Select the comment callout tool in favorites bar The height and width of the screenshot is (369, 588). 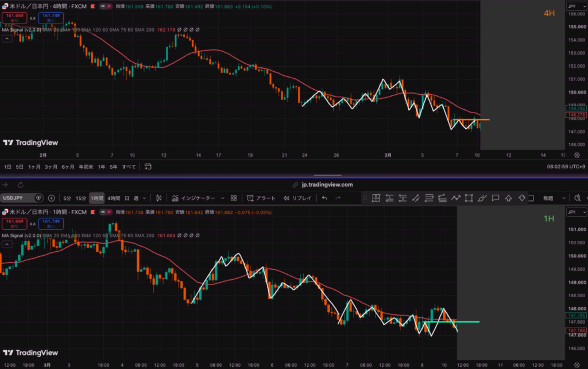tap(496, 198)
